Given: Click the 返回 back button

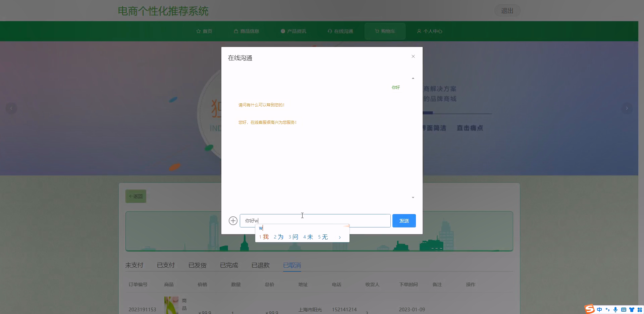Looking at the screenshot, I should tap(136, 196).
